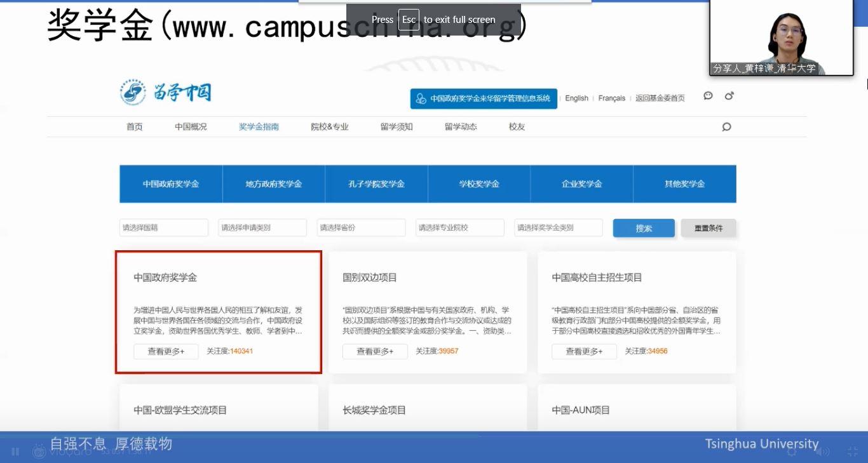
Task: Open the 请选择申请类别 dropdown
Action: [x=262, y=227]
